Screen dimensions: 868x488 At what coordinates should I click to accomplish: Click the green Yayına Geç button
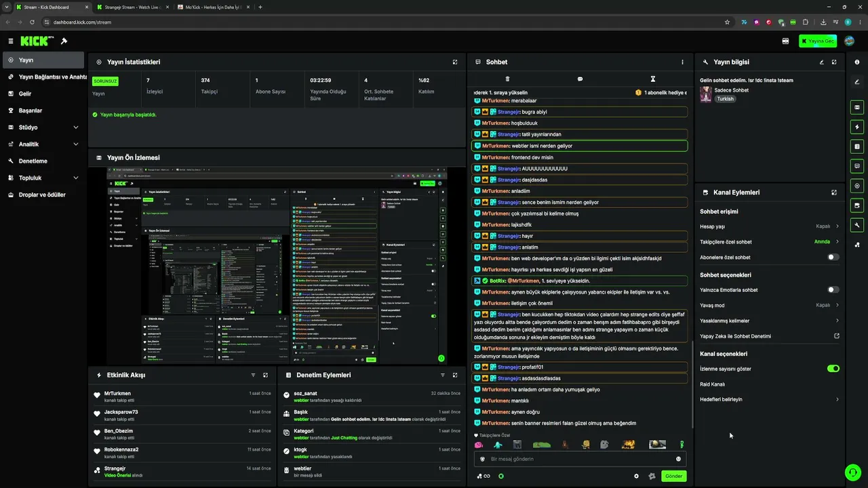coord(817,41)
